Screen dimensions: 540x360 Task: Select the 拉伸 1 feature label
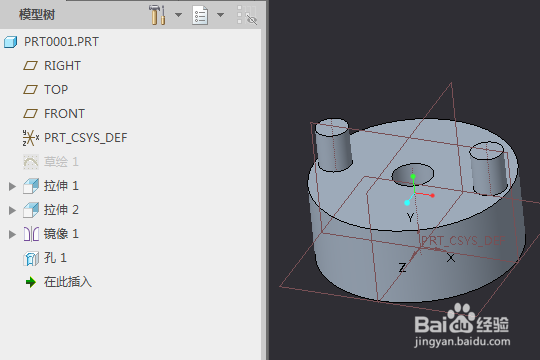(x=61, y=186)
